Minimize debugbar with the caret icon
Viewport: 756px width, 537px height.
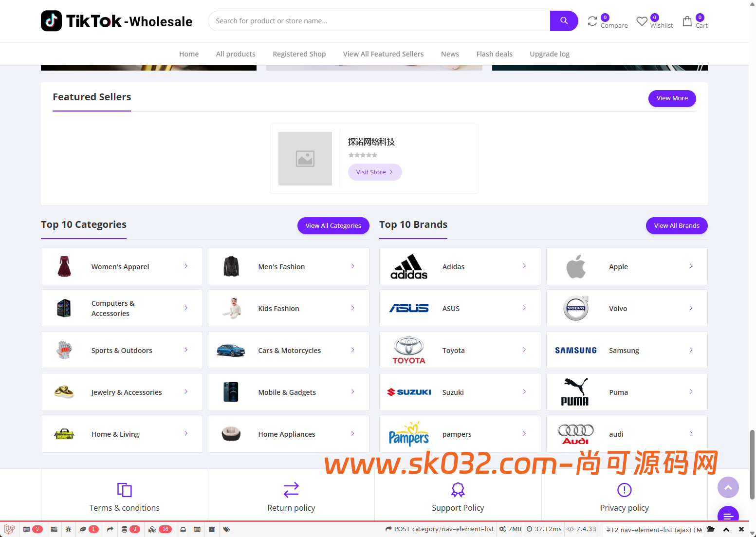(x=726, y=529)
